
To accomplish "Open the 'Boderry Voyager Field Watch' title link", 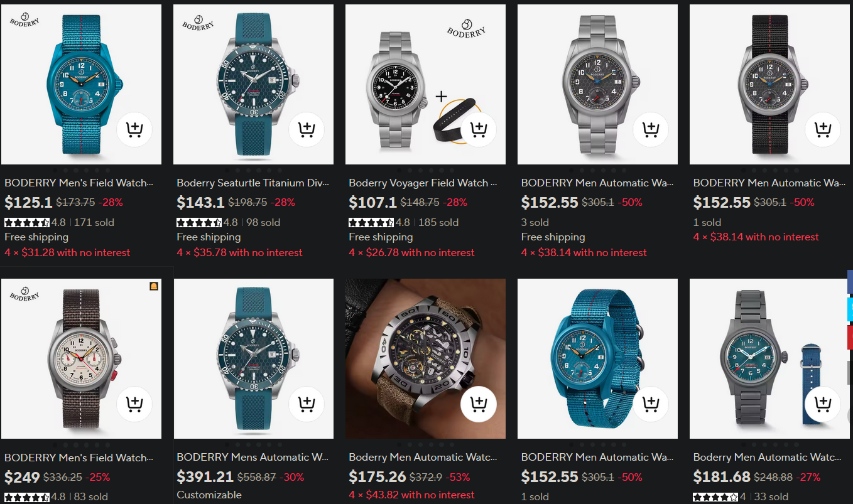I will click(423, 183).
